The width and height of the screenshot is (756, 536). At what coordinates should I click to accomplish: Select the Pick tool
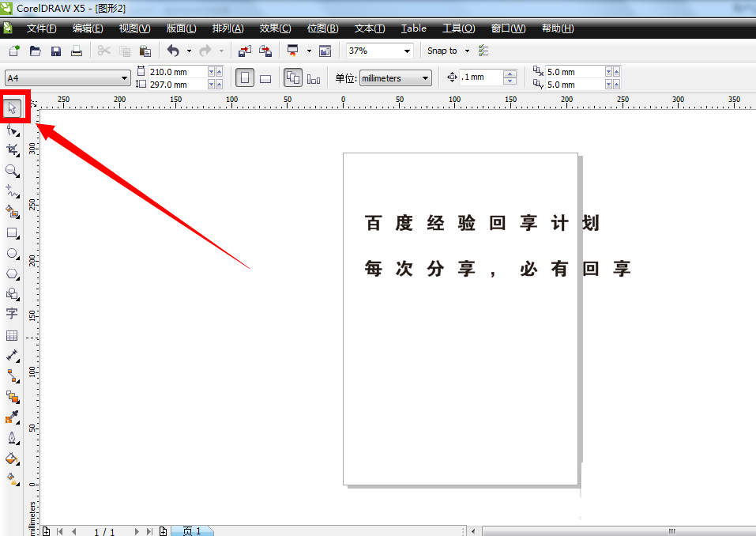pos(13,107)
